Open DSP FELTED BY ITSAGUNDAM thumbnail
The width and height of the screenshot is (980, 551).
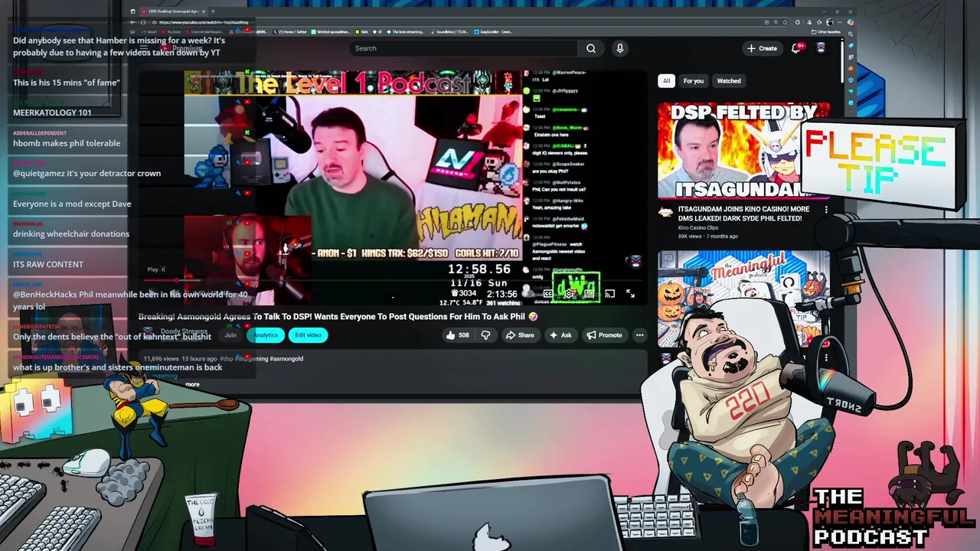(743, 151)
